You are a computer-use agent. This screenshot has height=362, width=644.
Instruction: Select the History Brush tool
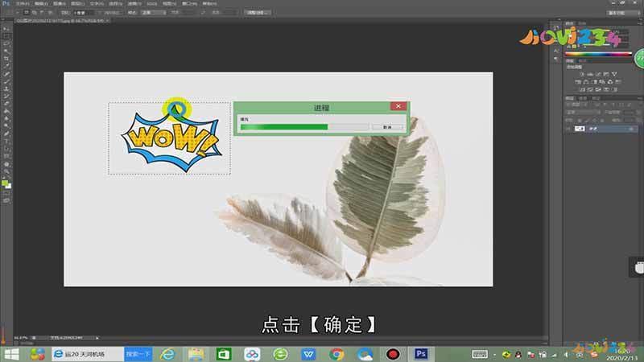tap(6, 97)
